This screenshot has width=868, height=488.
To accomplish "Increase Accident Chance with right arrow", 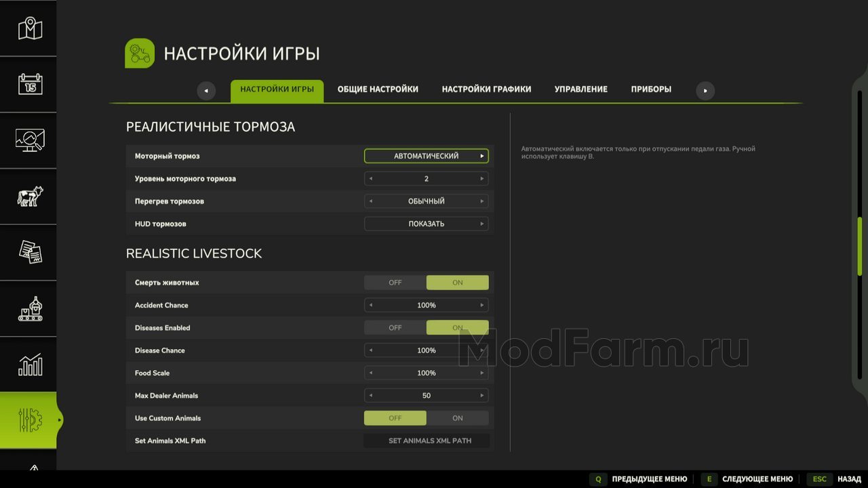I will 482,305.
